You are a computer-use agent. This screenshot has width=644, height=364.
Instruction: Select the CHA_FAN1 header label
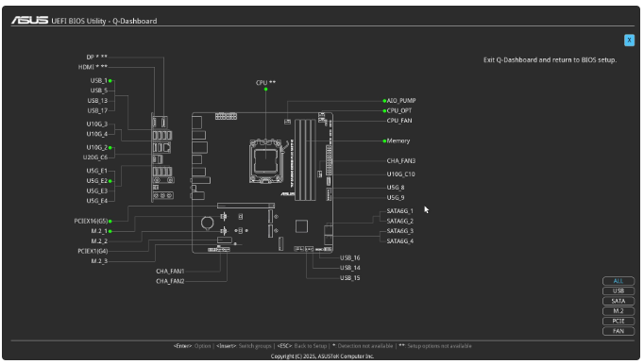[170, 272]
